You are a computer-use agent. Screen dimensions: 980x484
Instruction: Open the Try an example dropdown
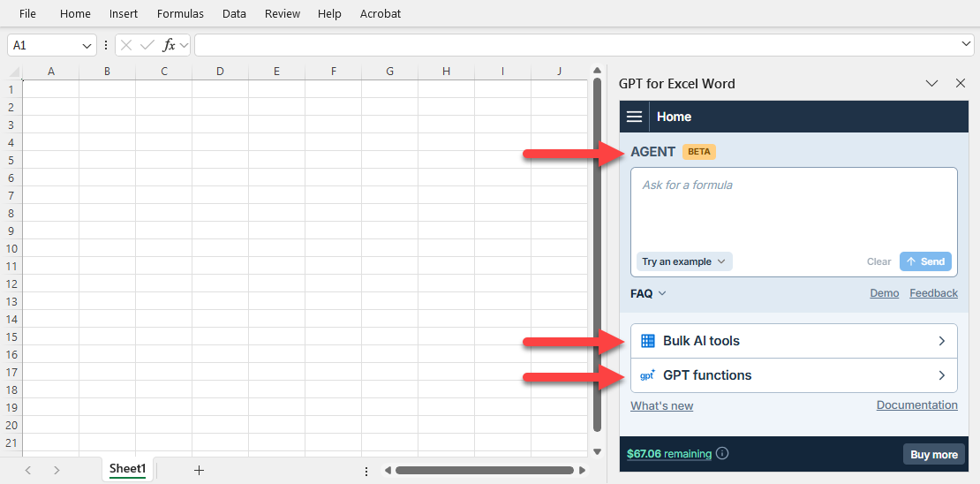(684, 261)
